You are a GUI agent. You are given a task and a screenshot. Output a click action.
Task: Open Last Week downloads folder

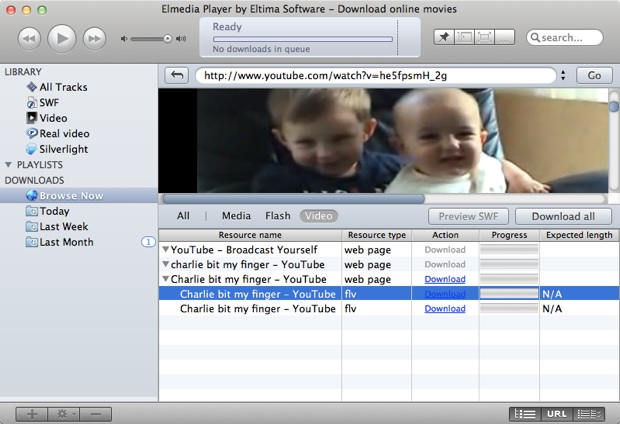[x=57, y=226]
